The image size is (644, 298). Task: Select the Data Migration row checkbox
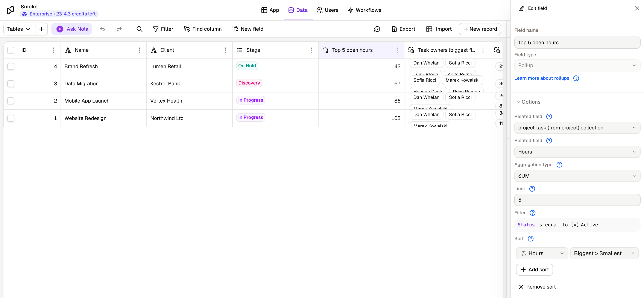click(x=11, y=84)
